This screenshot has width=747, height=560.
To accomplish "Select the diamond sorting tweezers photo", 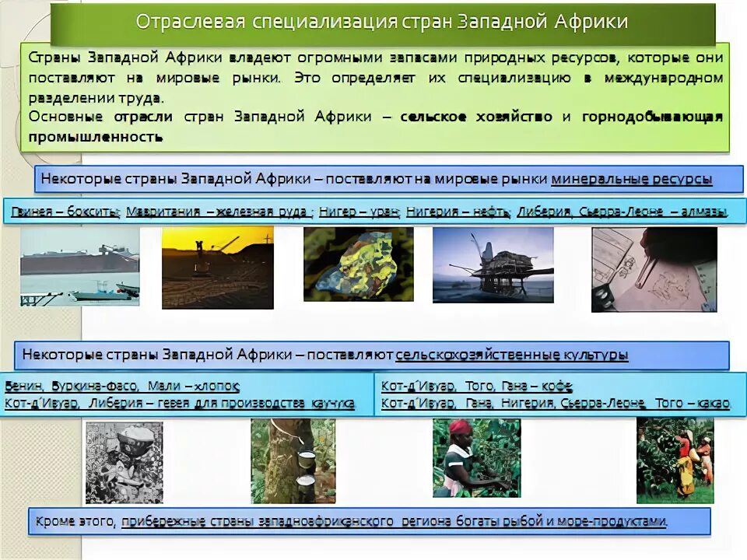I will click(x=654, y=270).
